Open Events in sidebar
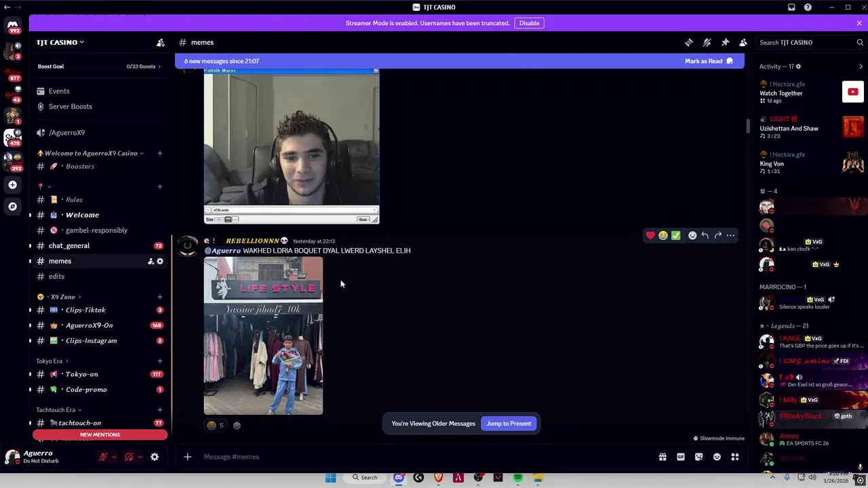 99,91
